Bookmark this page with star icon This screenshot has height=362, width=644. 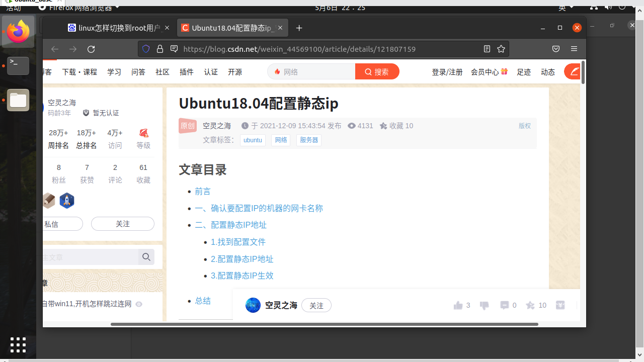tap(501, 49)
